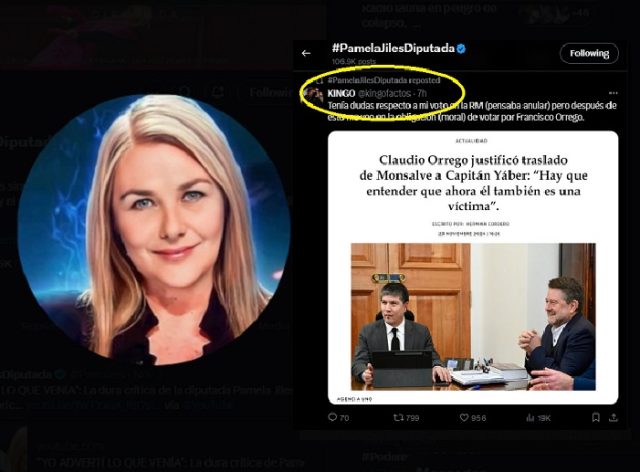Screen dimensions: 640x472
Task: Toggle the Following button
Action: coord(589,53)
